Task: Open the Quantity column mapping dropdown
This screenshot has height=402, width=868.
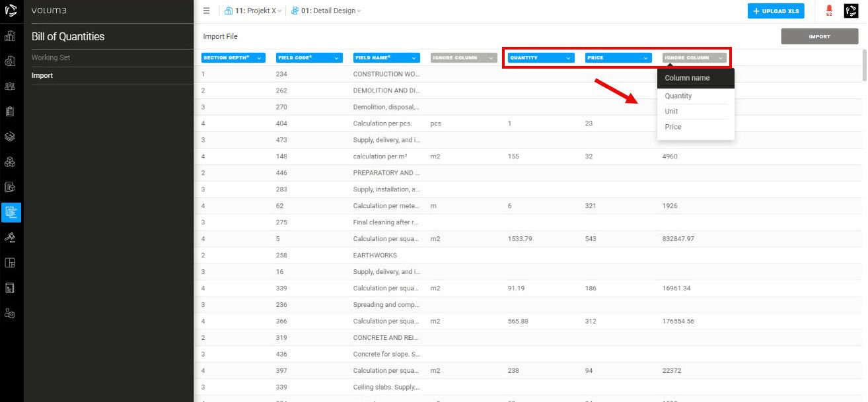Action: click(541, 58)
